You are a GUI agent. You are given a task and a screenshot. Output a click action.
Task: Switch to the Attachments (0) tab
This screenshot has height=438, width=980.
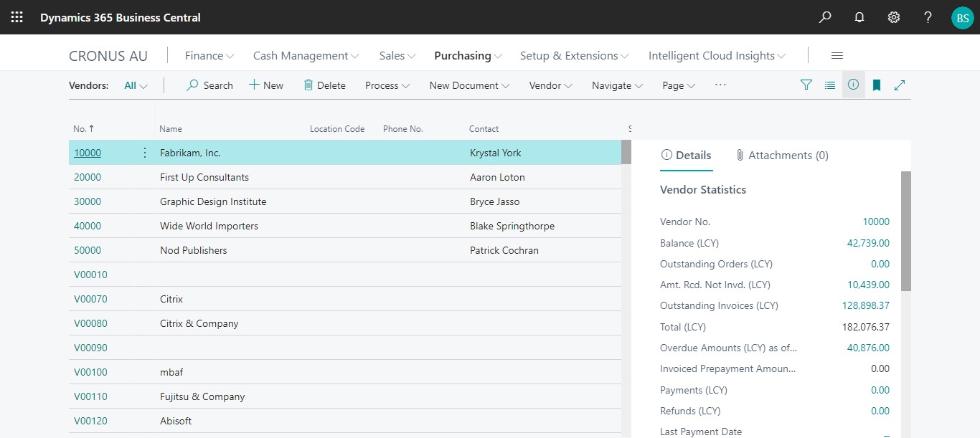782,156
